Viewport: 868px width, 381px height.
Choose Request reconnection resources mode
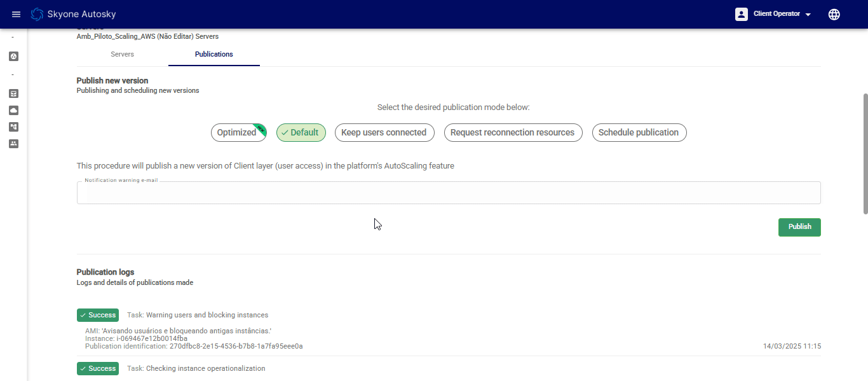tap(512, 132)
